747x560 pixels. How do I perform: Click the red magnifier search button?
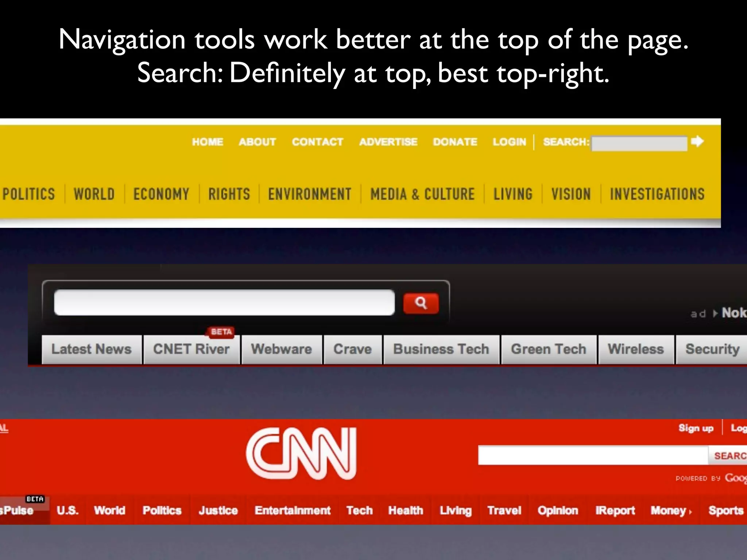[421, 303]
